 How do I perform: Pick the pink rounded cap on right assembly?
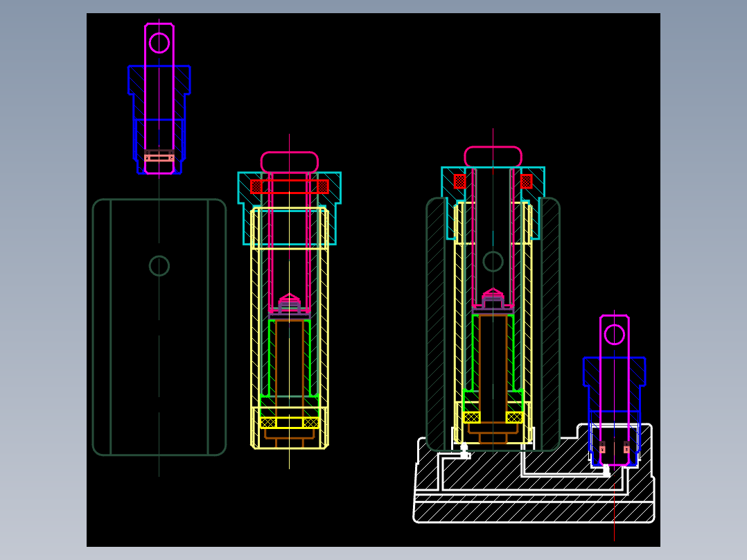[493, 157]
